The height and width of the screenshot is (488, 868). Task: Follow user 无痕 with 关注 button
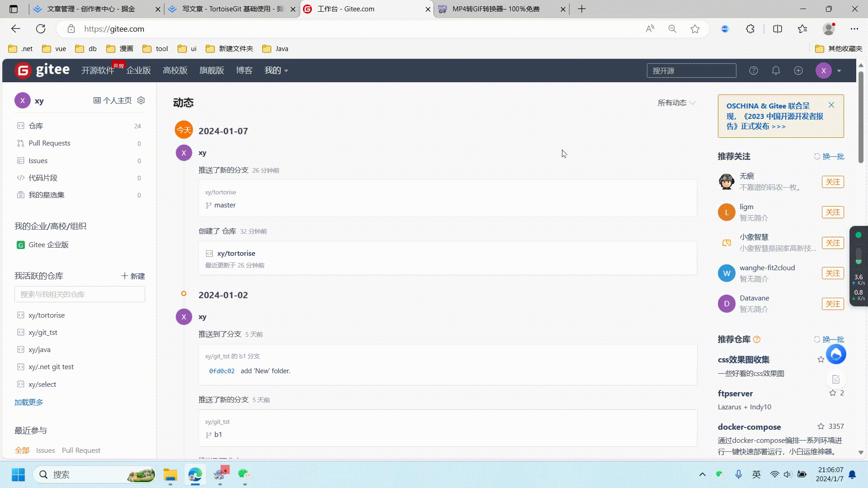point(833,182)
